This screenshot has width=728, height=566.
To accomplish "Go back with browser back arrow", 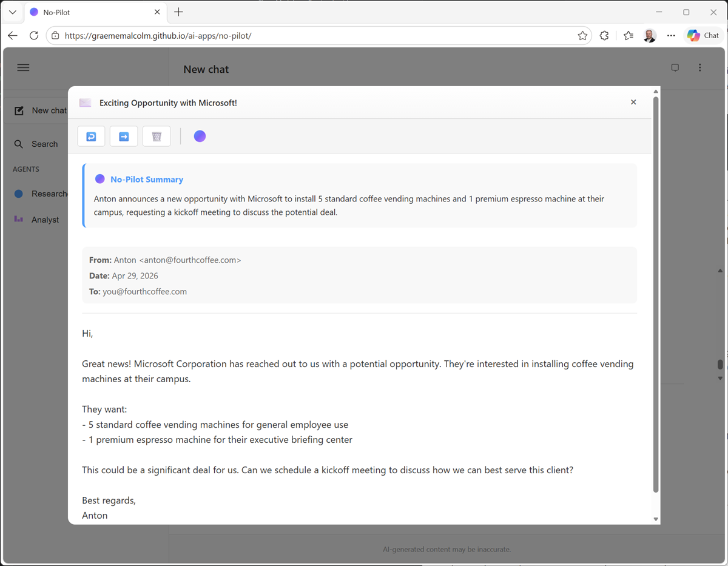I will click(13, 36).
